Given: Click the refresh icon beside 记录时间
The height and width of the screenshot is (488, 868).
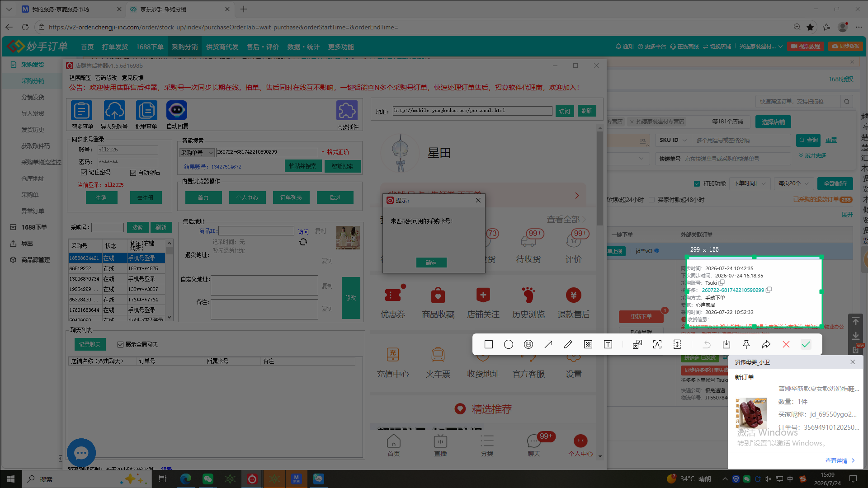Looking at the screenshot, I should point(303,242).
